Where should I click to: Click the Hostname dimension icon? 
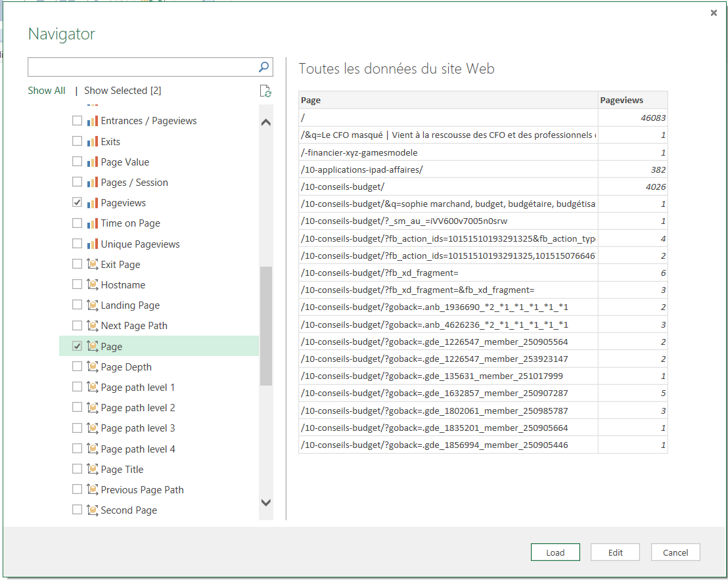pos(93,284)
